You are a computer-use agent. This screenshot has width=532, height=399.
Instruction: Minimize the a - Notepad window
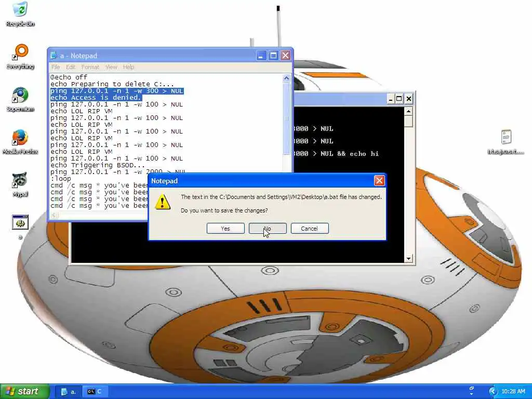coord(261,55)
